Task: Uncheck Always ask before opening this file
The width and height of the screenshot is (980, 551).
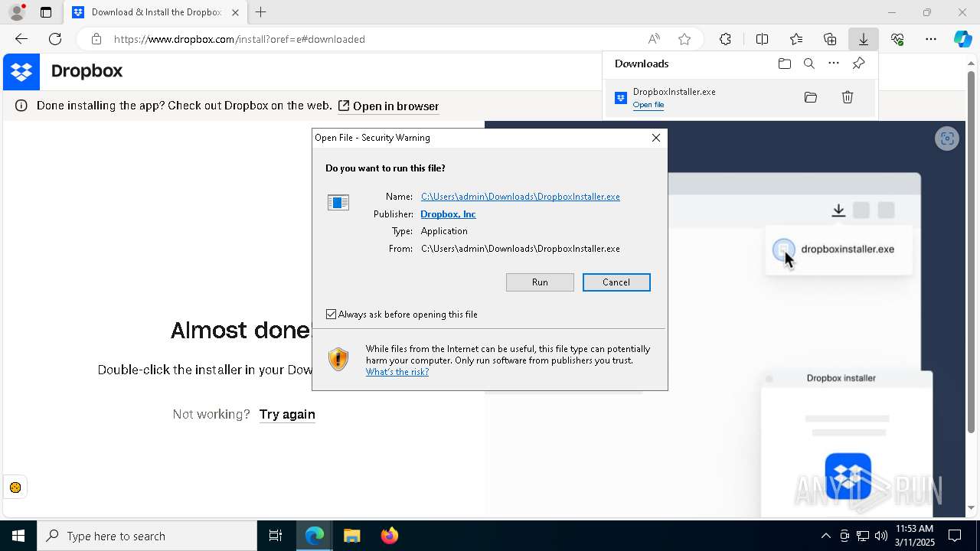Action: (x=332, y=315)
